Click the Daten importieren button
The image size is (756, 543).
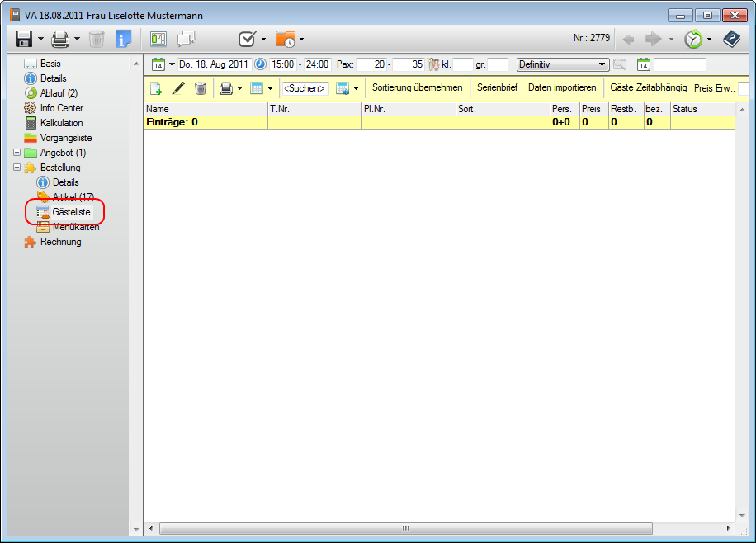(562, 87)
